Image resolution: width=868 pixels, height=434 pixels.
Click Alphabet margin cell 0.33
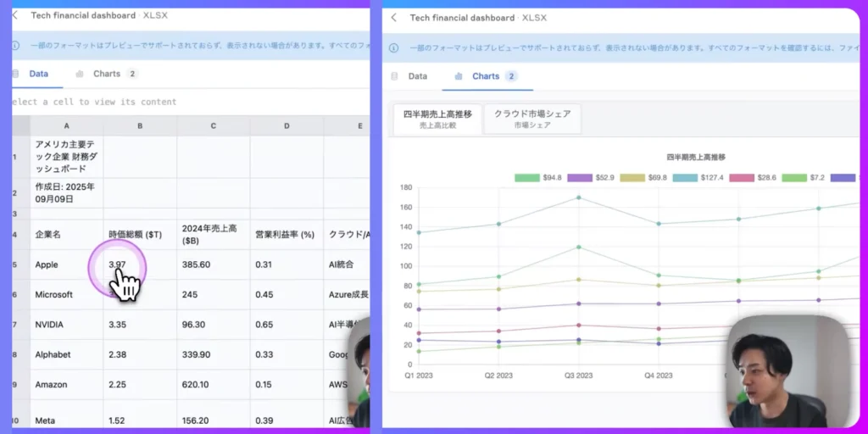click(x=287, y=354)
